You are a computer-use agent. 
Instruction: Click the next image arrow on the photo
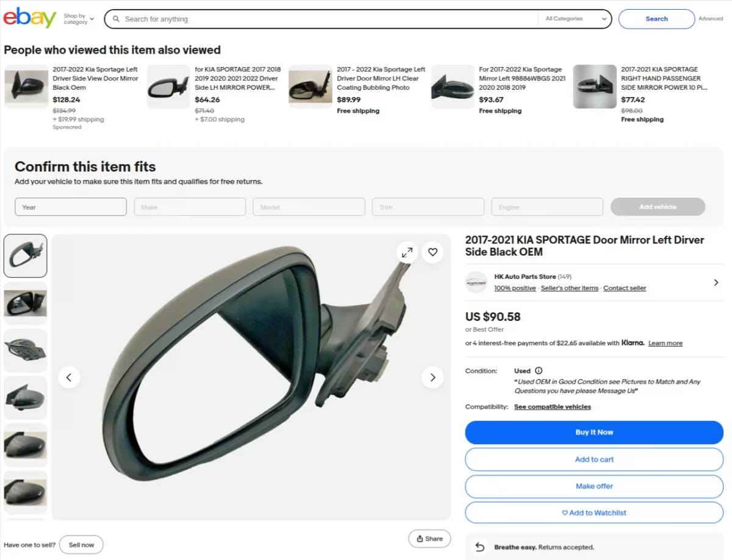click(x=432, y=377)
